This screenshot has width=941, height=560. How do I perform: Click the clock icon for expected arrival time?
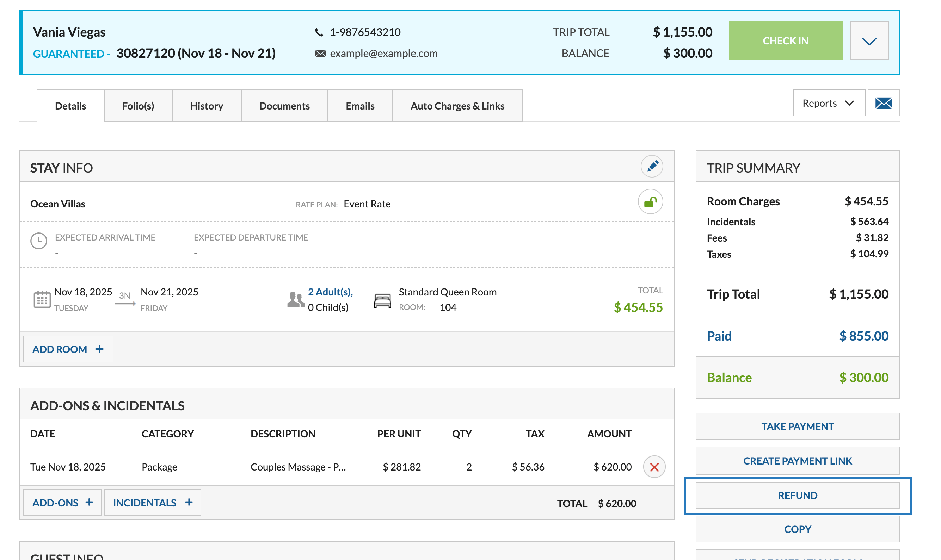(38, 241)
